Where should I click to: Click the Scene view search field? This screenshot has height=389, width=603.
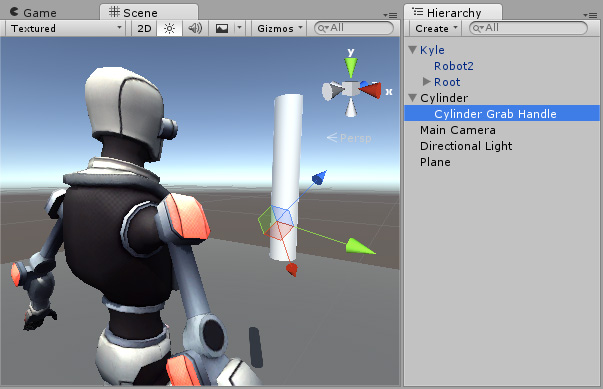(x=353, y=28)
